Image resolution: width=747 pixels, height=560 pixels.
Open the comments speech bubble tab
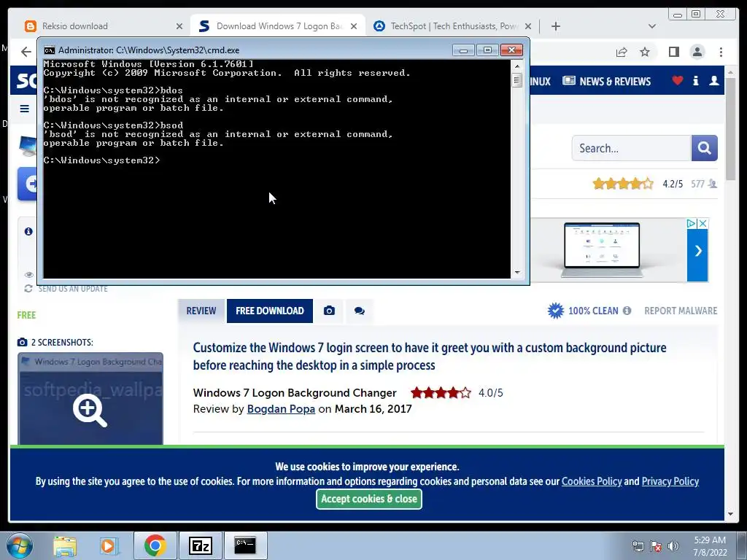tap(359, 311)
